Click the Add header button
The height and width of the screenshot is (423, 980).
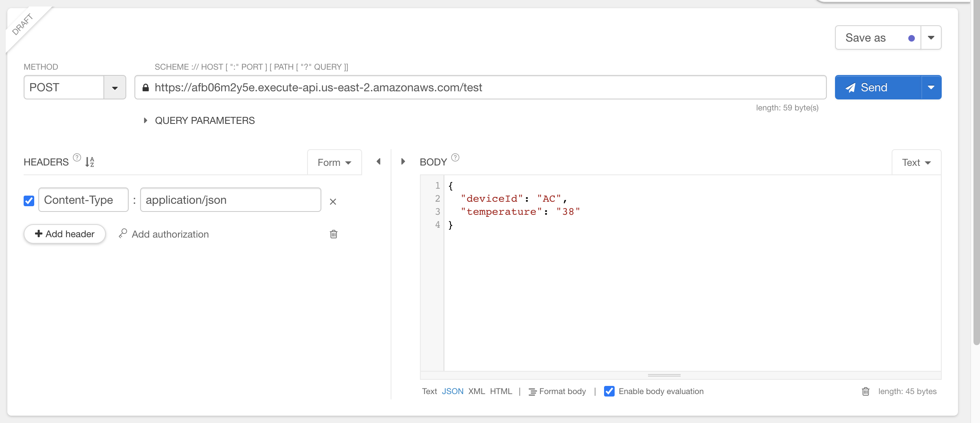[x=64, y=234]
